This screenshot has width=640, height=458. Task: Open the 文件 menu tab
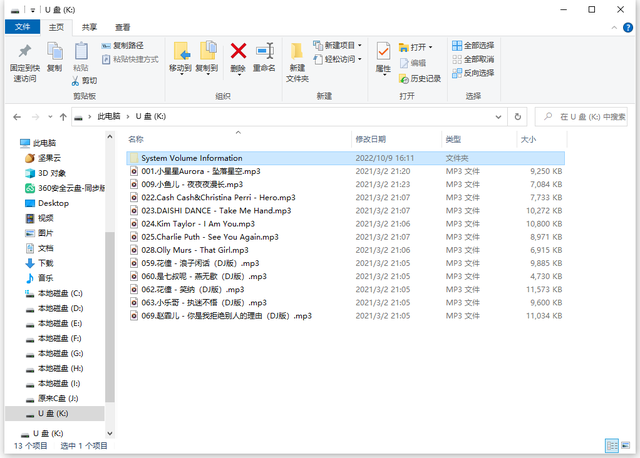click(x=22, y=27)
